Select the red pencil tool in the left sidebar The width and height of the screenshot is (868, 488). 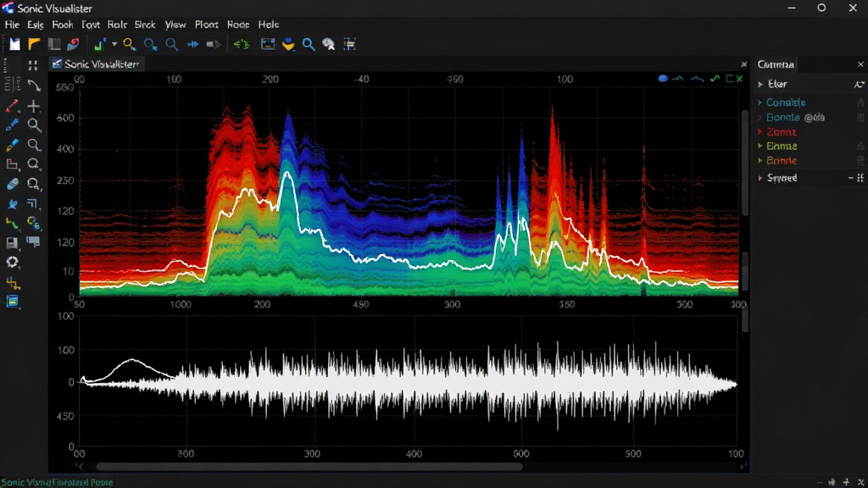click(12, 106)
